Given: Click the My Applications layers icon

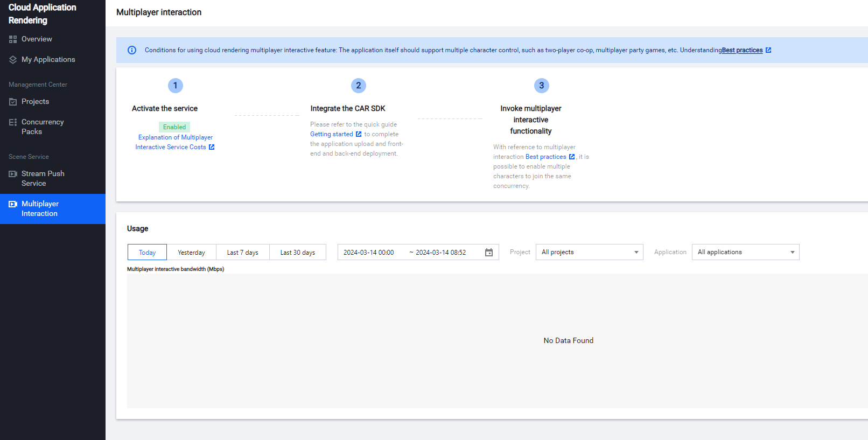Looking at the screenshot, I should click(13, 60).
